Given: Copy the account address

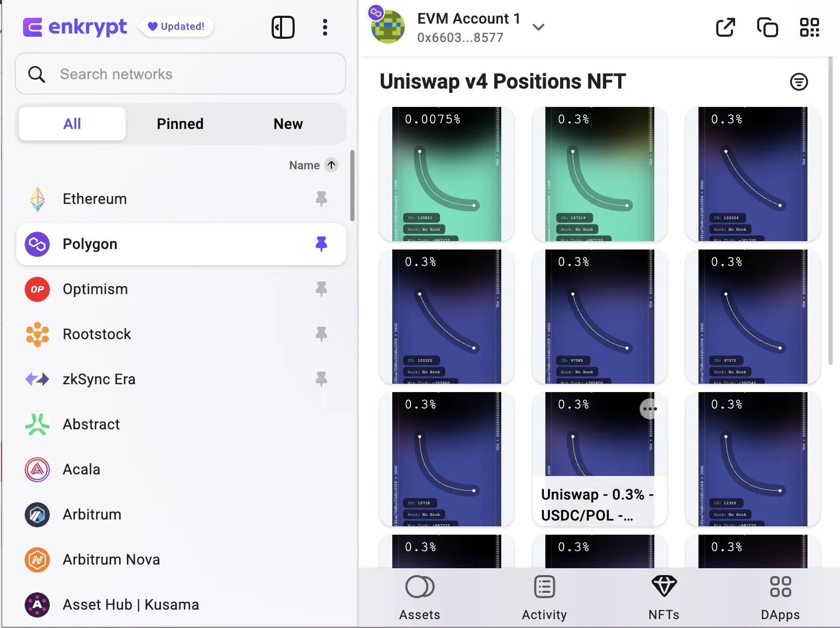Looking at the screenshot, I should 768,27.
